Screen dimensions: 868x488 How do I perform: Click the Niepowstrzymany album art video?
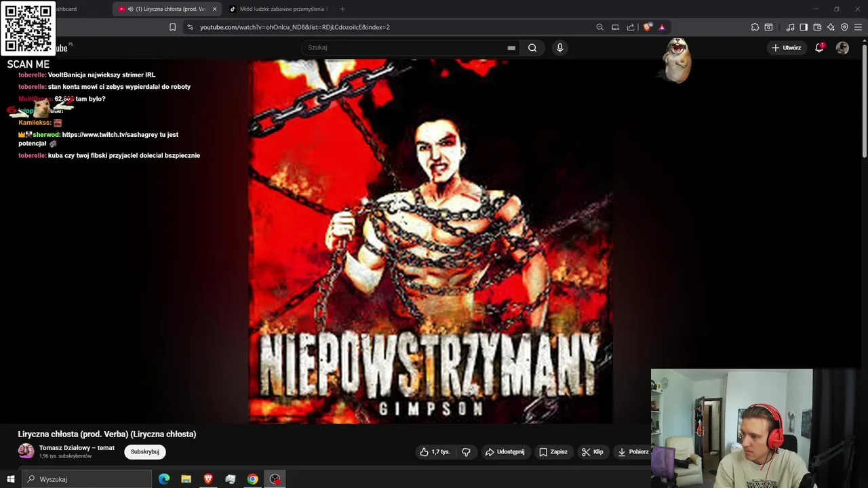pos(431,241)
